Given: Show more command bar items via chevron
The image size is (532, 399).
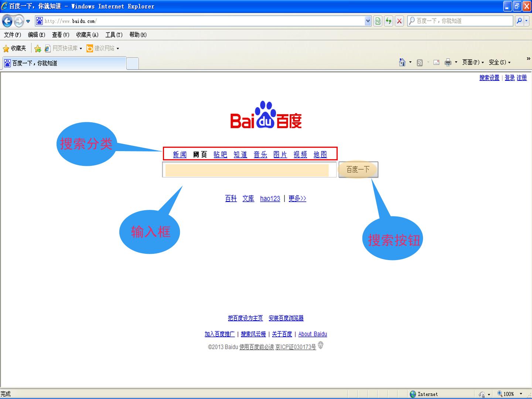Looking at the screenshot, I should coord(528,58).
